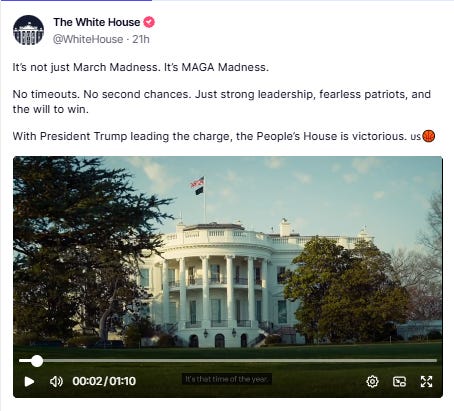Seek to the middle of the video timeline
The height and width of the screenshot is (411, 454).
point(228,361)
